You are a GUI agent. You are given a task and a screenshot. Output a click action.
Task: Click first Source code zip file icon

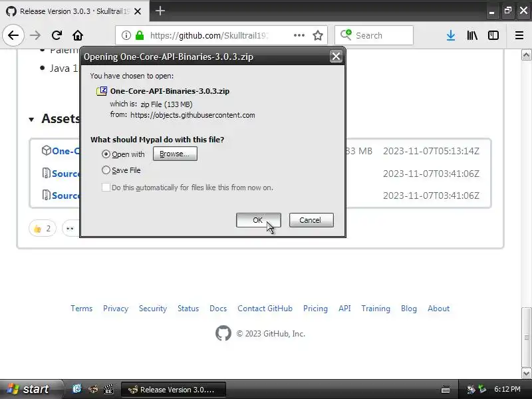tap(46, 173)
